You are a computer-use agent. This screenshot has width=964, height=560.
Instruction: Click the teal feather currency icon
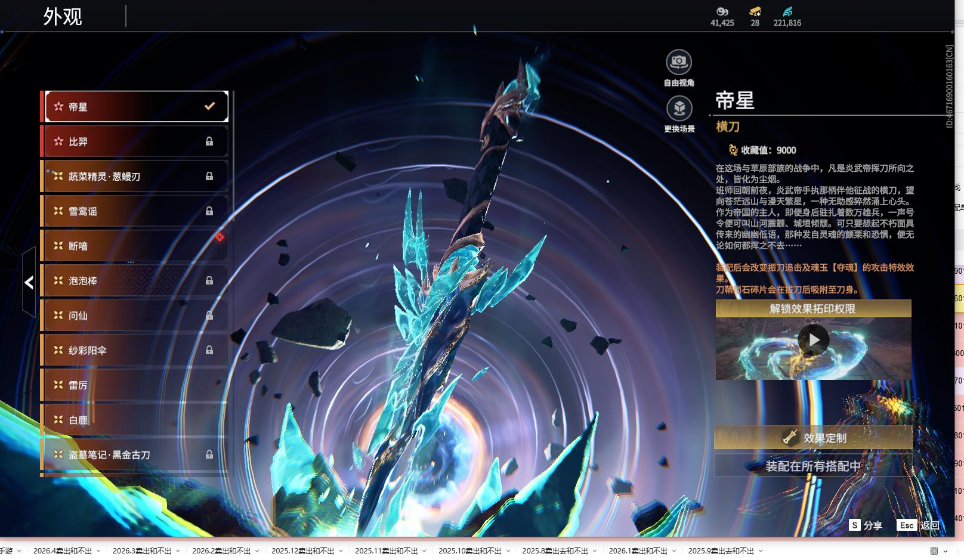click(787, 11)
